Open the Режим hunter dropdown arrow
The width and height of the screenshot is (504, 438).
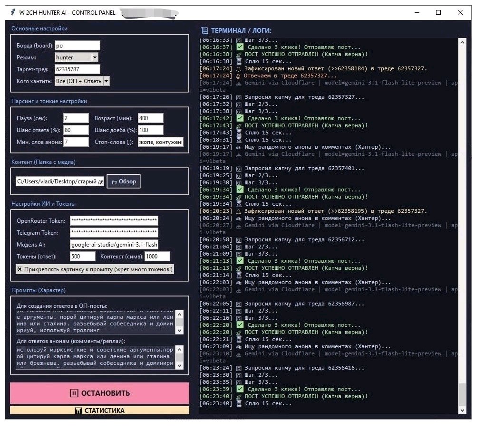coord(95,57)
